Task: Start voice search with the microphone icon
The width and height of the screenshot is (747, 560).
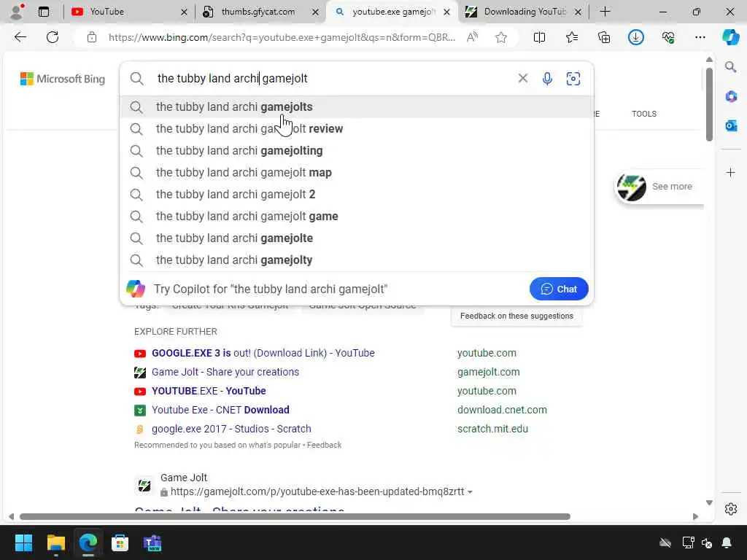Action: coord(547,79)
